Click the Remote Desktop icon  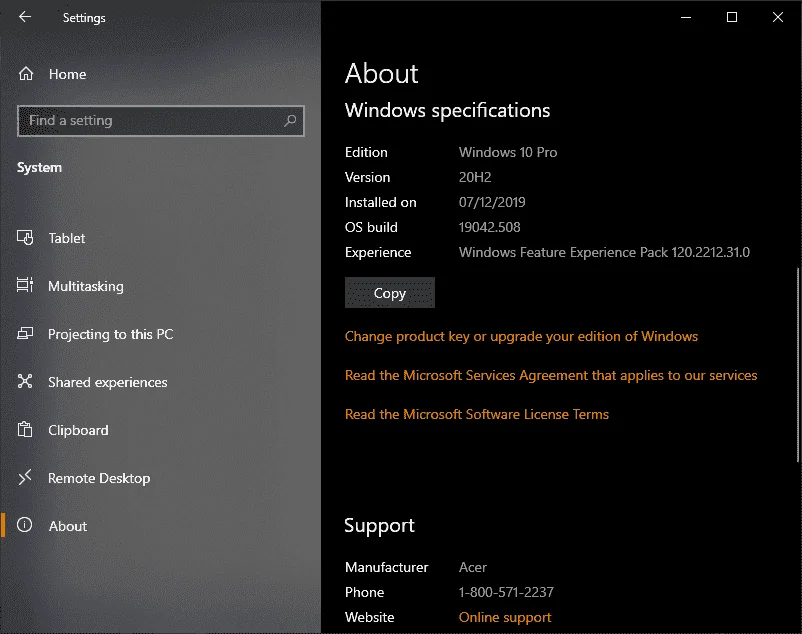click(25, 478)
